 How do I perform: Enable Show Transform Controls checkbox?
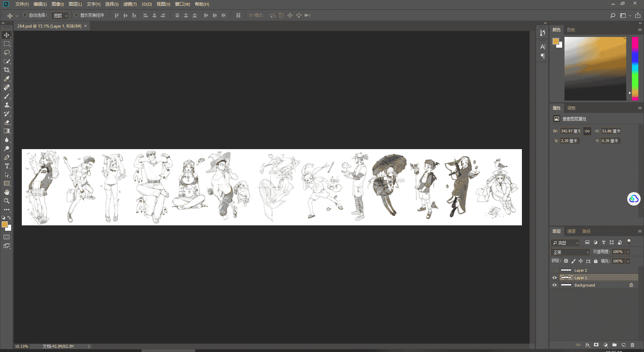(x=76, y=15)
